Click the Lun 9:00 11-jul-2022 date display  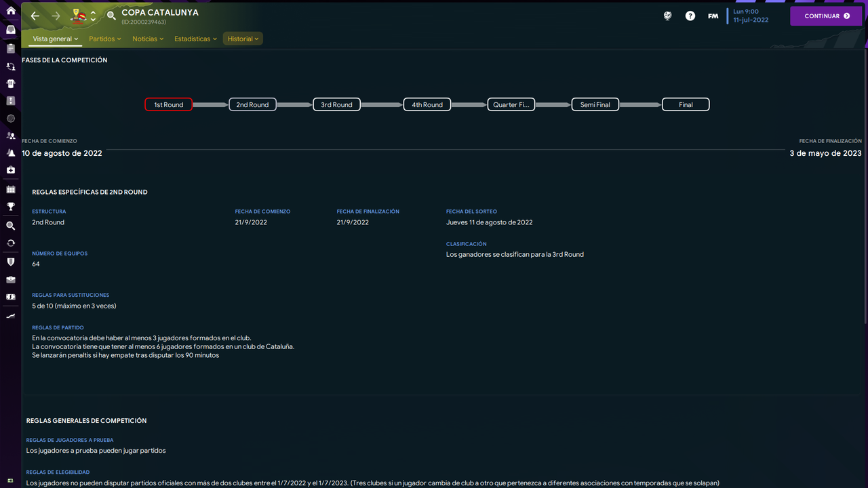751,16
